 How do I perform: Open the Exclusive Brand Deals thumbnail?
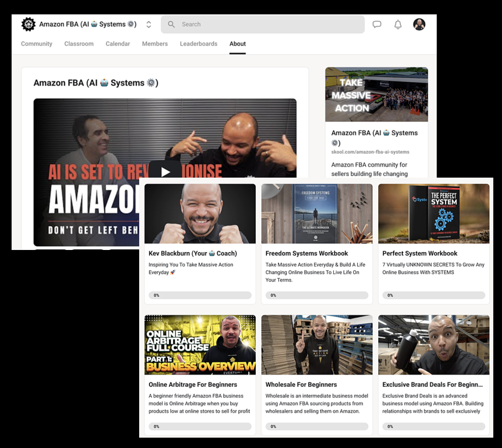click(x=434, y=345)
